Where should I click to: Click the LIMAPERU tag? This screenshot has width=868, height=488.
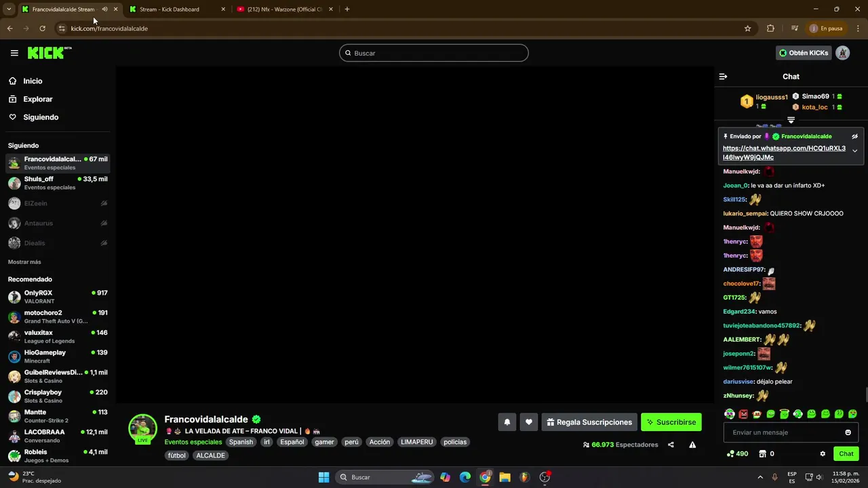(x=417, y=442)
